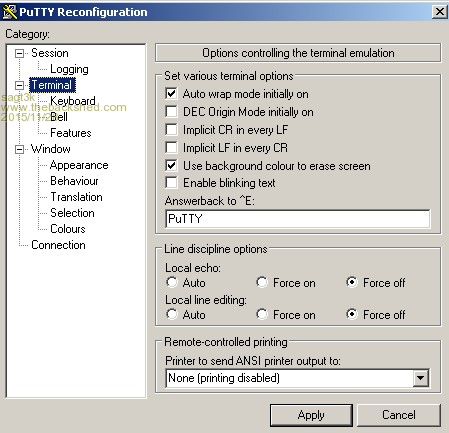This screenshot has height=433, width=449.
Task: Collapse the Session tree node
Action: (20, 53)
